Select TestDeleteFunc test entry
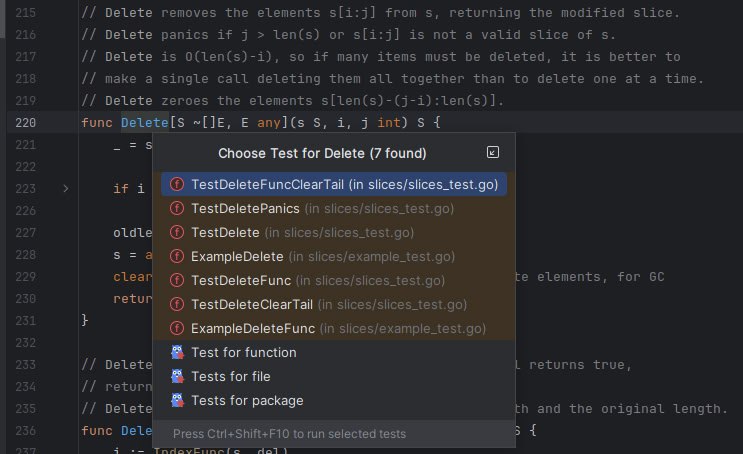 tap(334, 281)
